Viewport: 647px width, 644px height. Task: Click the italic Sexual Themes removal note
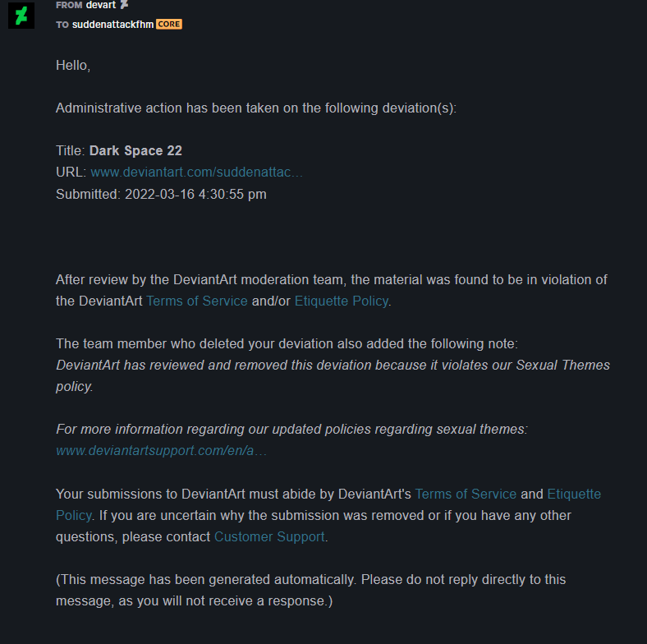[333, 375]
